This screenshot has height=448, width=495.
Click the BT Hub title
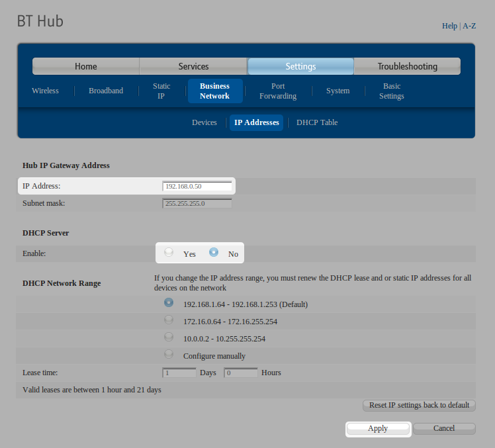coord(40,21)
